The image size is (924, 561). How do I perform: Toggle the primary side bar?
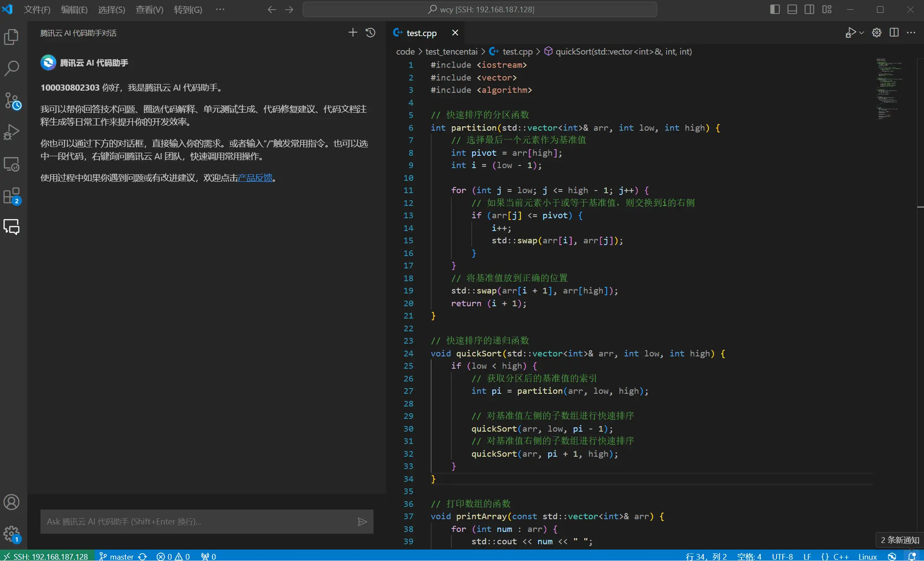(x=775, y=10)
